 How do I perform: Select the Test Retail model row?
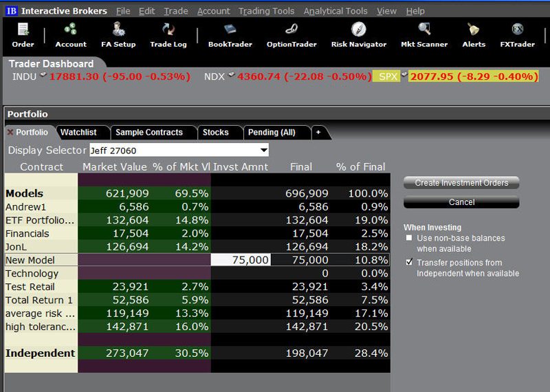coord(197,287)
